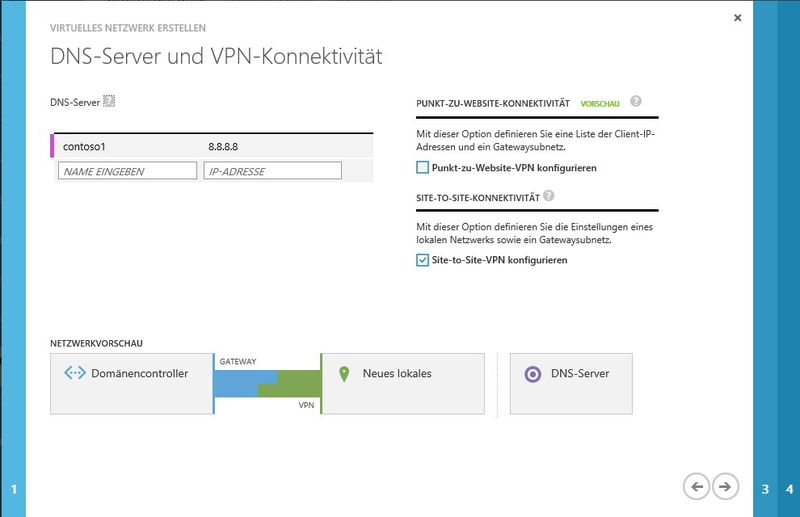Focus the NAME EINGEBEN input field
Screen dimensions: 800x517
(x=128, y=171)
